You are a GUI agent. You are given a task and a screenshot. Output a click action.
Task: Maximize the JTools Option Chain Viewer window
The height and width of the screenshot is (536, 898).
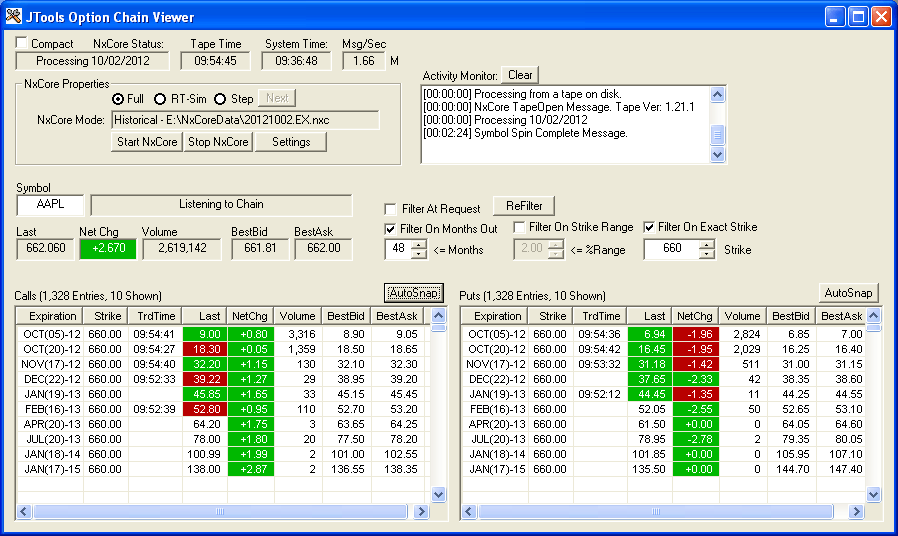(x=858, y=17)
